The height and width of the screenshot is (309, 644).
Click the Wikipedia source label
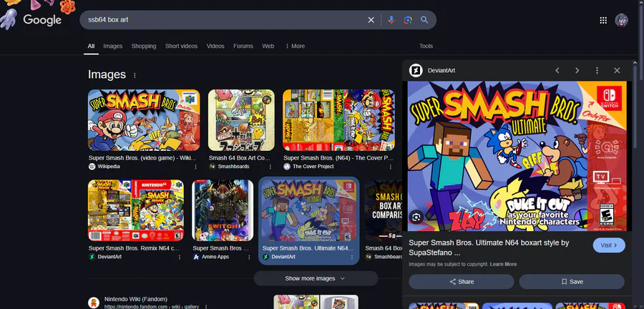pos(109,167)
